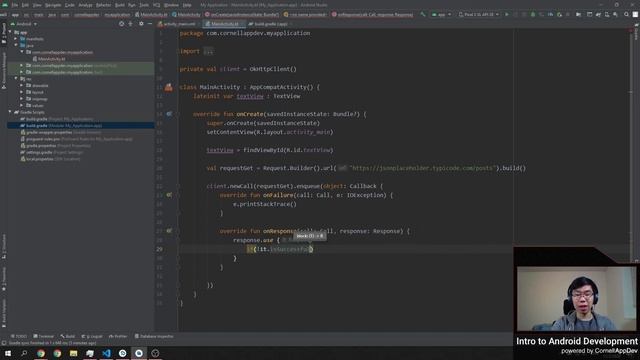Open the Android view selector dropdown

pyautogui.click(x=25, y=24)
